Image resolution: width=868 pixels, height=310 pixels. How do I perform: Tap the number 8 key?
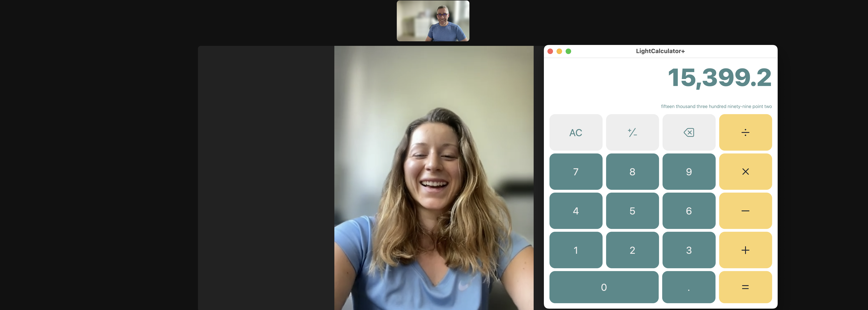632,172
